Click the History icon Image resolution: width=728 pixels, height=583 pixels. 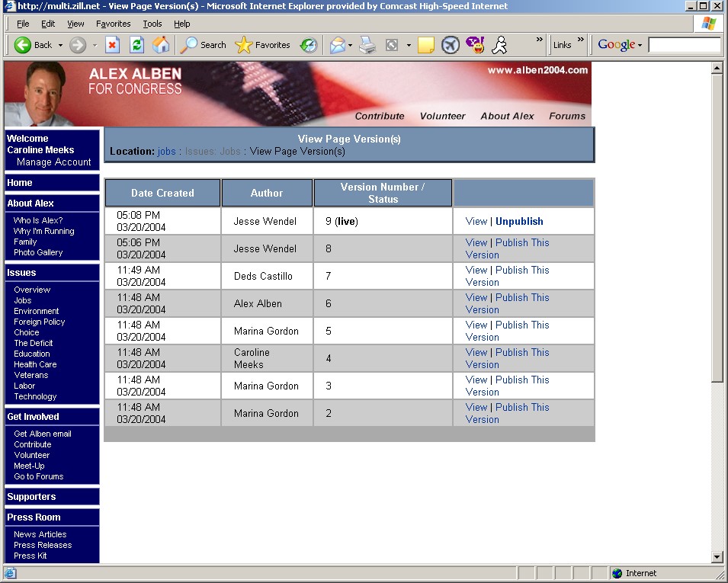coord(308,45)
